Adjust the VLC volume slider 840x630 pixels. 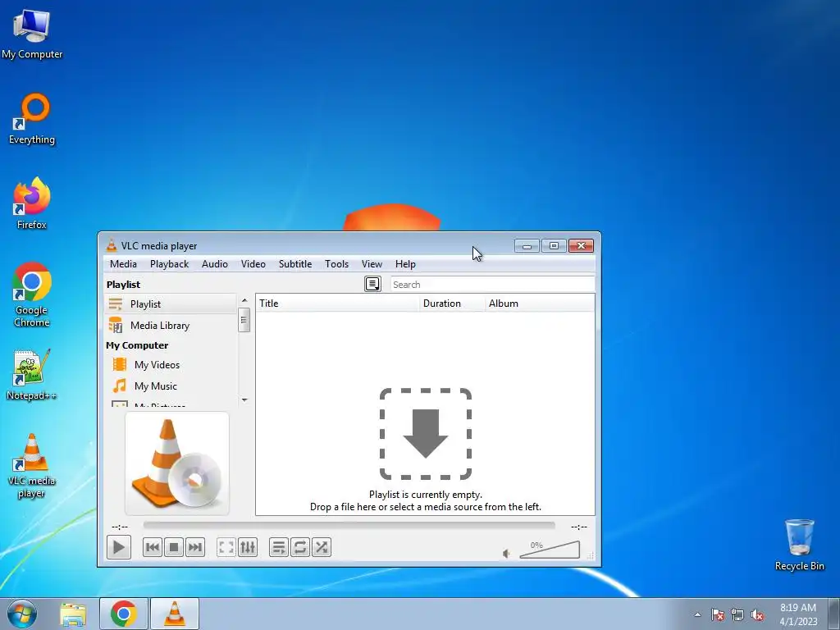(x=550, y=550)
